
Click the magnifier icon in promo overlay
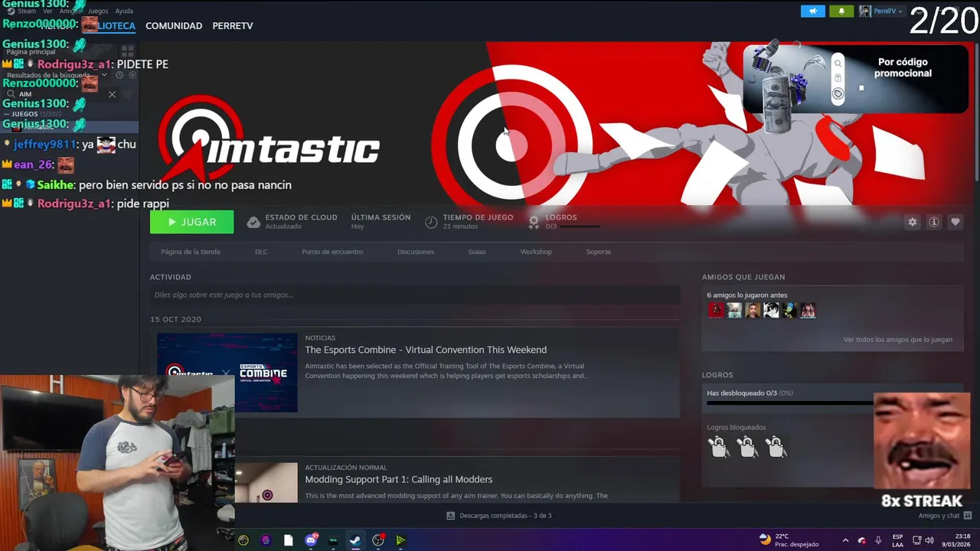pos(838,64)
